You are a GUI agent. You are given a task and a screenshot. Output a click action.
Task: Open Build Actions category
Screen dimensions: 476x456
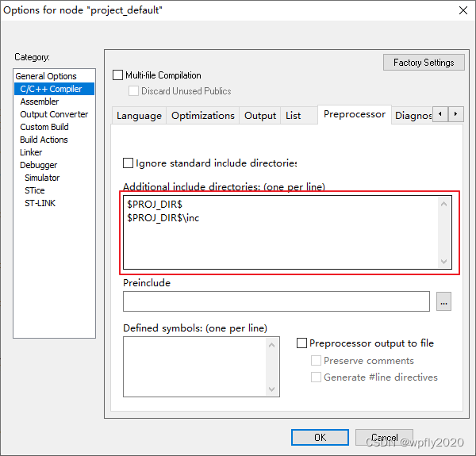[x=44, y=140]
